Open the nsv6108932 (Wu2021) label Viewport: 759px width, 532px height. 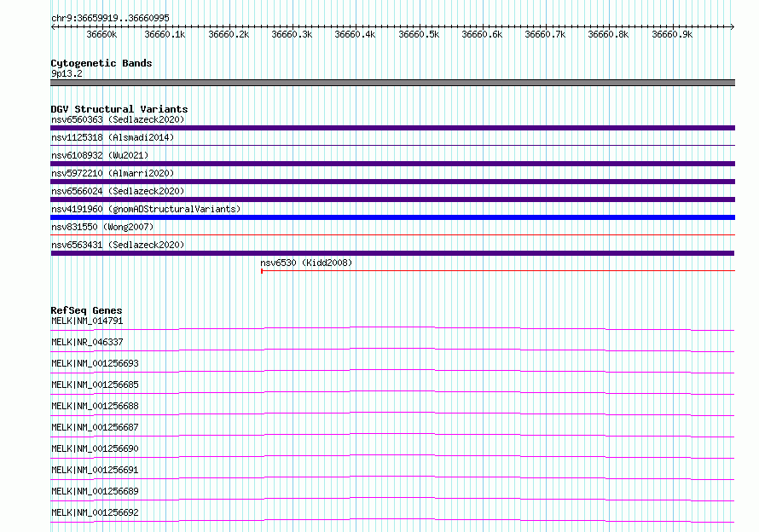coord(100,155)
